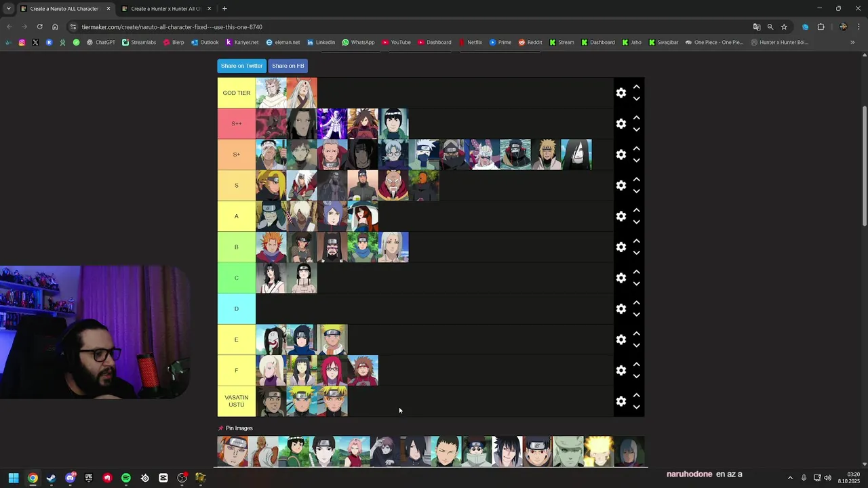Open settings gear for B row
This screenshot has height=488, width=868.
pos(621,247)
